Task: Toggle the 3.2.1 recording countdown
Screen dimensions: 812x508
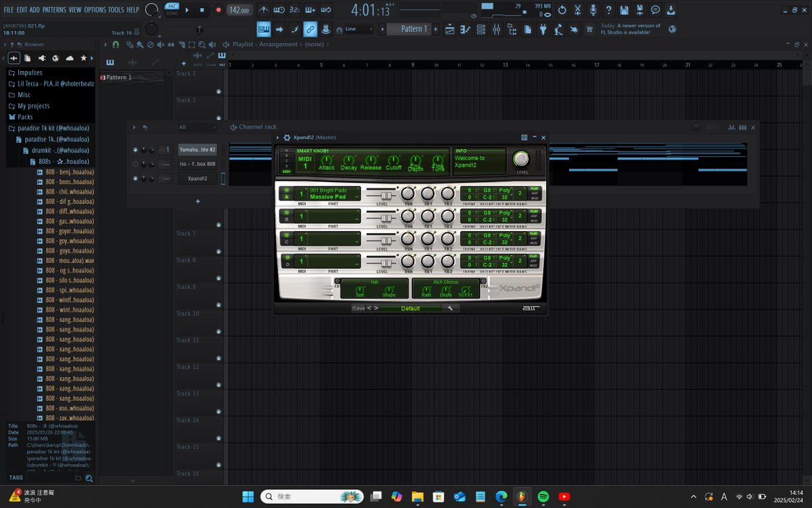Action: tap(295, 10)
